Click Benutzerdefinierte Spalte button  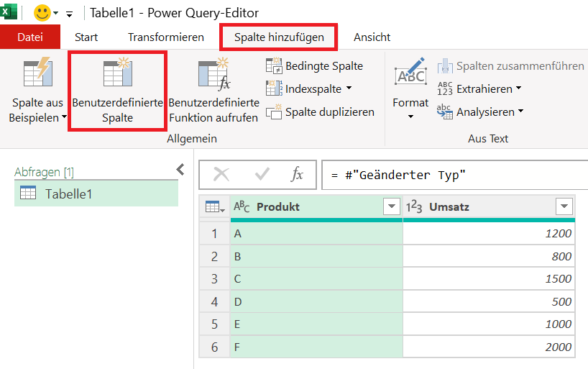[117, 91]
